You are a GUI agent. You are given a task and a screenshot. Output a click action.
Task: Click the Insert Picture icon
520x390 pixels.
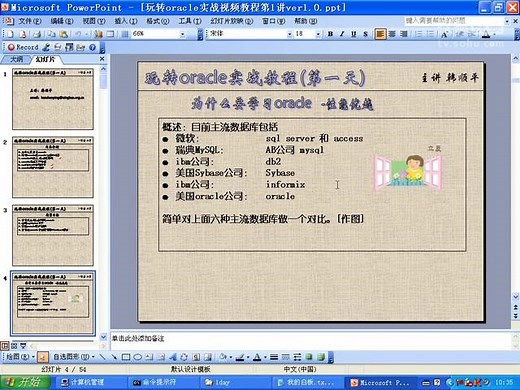pos(208,357)
